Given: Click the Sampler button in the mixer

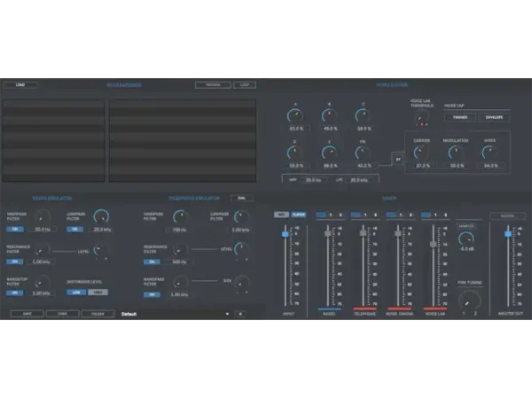Looking at the screenshot, I should click(466, 226).
